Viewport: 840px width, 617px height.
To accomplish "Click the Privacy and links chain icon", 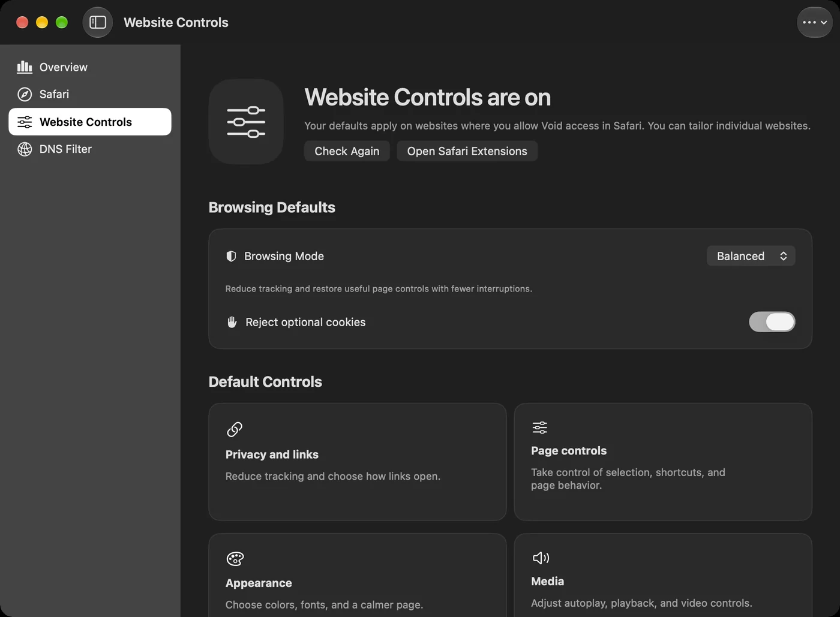I will [235, 429].
